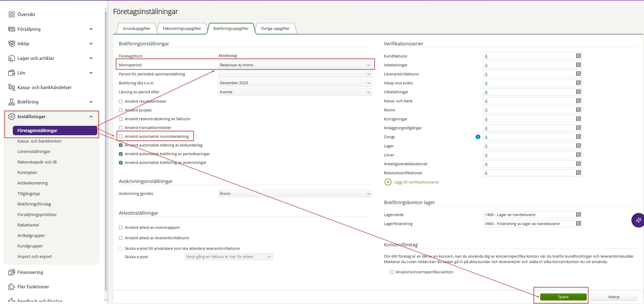
Task: Click the Kassa- och bankhändelser sidebar icon
Action: pos(11,87)
